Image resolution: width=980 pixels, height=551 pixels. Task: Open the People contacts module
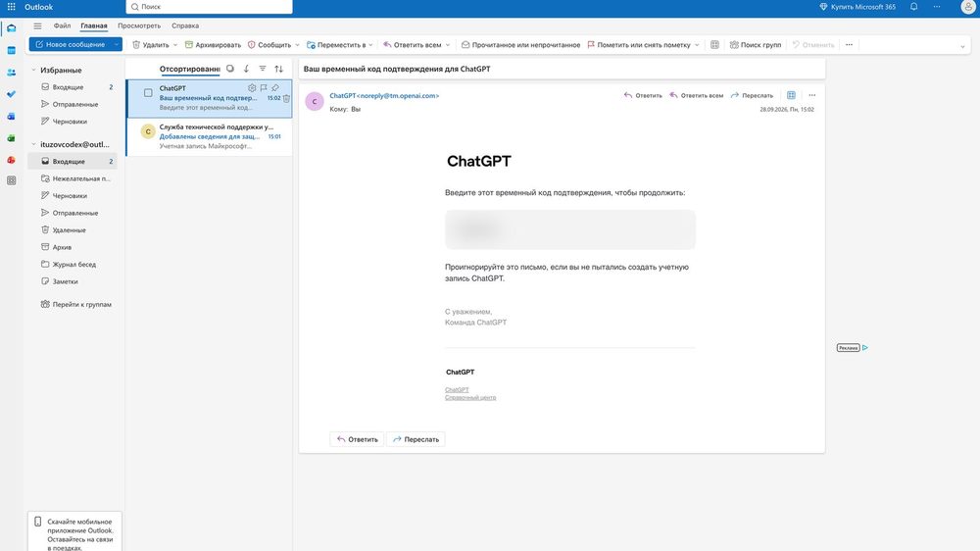coord(11,72)
